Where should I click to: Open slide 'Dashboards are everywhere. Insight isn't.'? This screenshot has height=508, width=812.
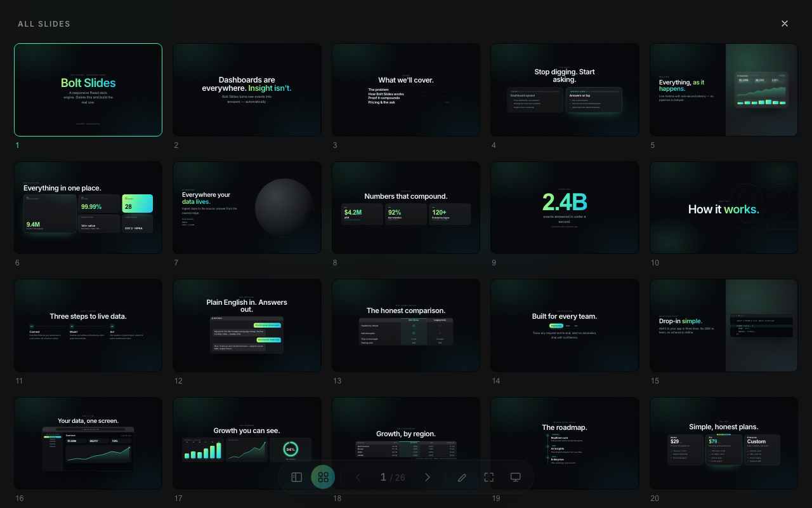point(247,90)
